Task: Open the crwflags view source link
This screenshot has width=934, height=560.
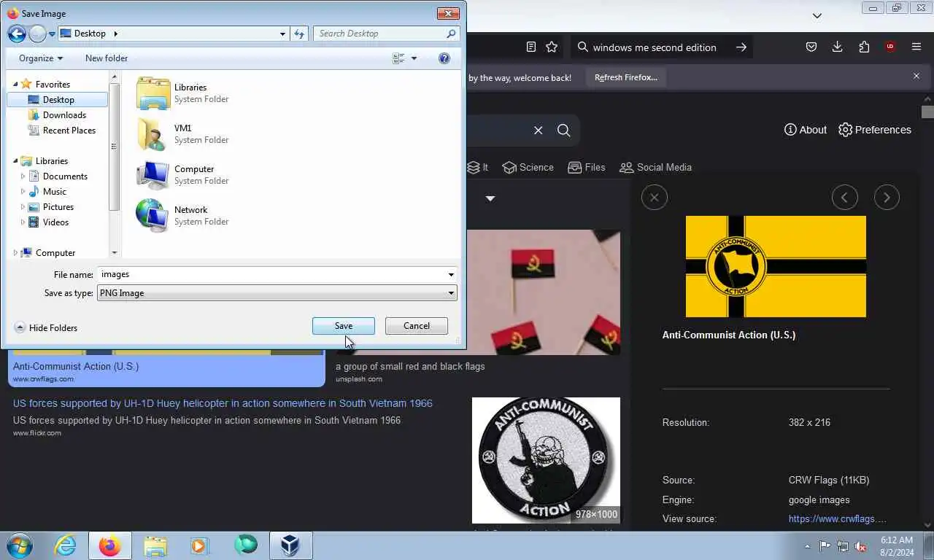Action: coord(838,519)
